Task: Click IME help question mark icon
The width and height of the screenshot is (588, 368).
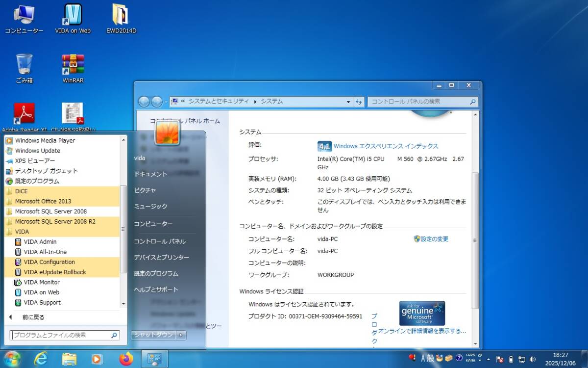Action: tap(459, 358)
